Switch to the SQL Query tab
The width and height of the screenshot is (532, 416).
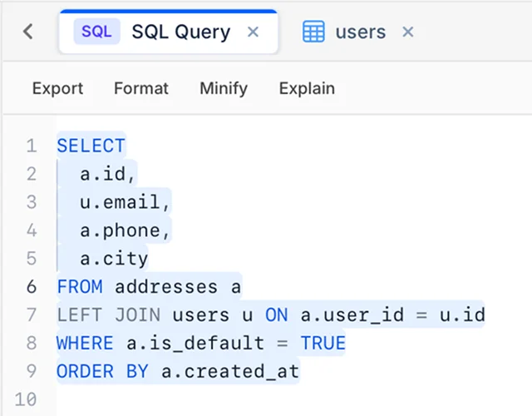pos(168,32)
